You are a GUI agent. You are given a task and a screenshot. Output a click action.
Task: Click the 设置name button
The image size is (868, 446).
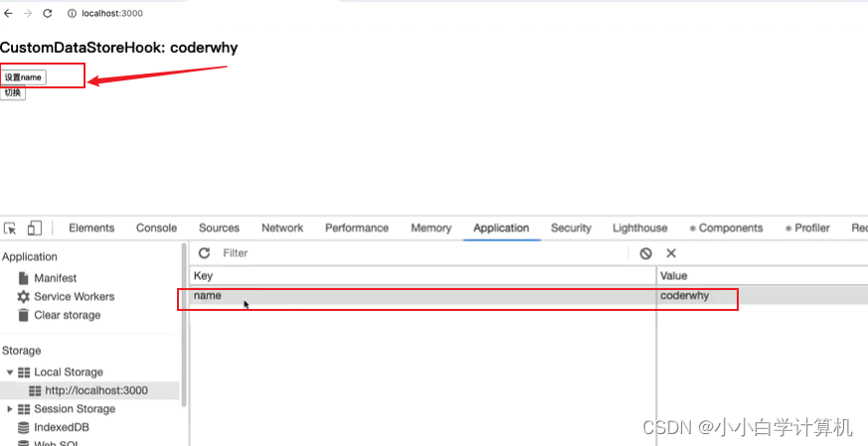coord(23,77)
